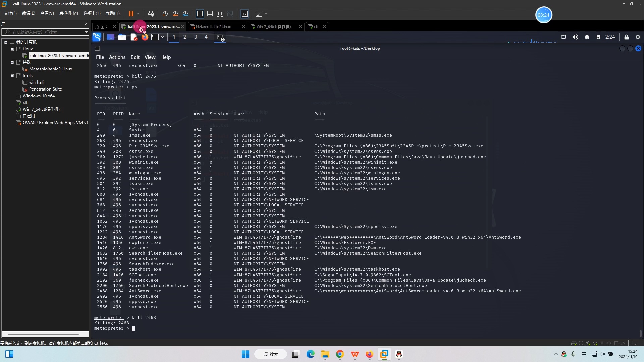Image resolution: width=644 pixels, height=362 pixels.
Task: Select Metasploitable2-Linux in the library tree
Action: [x=50, y=69]
